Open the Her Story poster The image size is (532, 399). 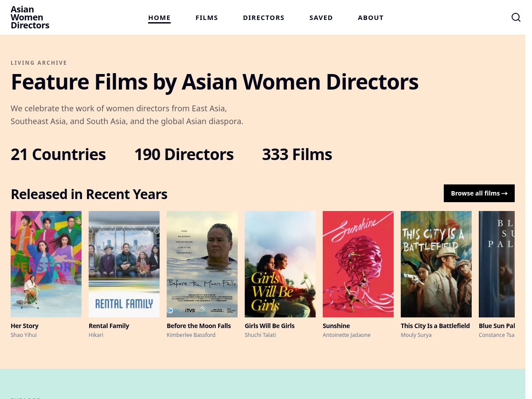tap(46, 264)
